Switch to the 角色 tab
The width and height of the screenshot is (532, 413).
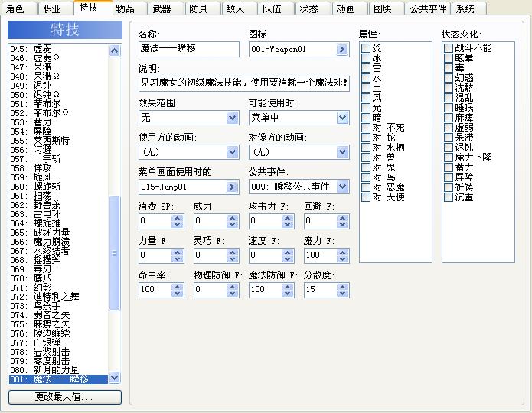pos(19,8)
